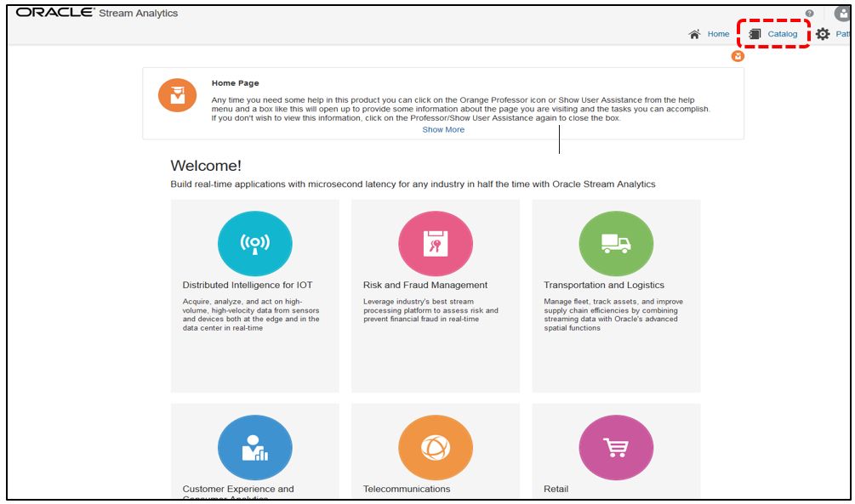
Task: Click the Transportation card description text
Action: tap(613, 314)
